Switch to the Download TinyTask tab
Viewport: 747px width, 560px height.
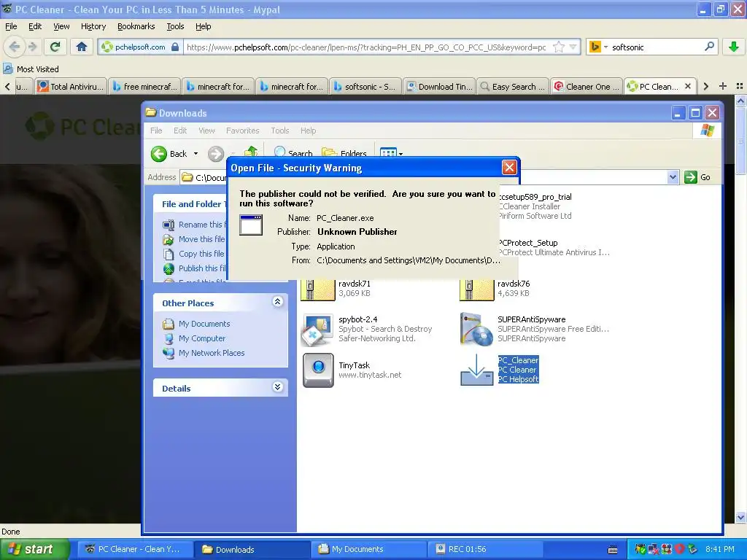439,87
